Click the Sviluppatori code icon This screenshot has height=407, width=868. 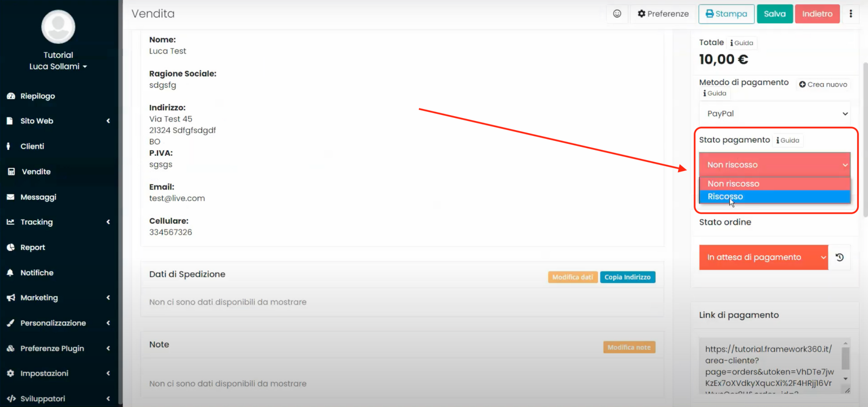10,398
